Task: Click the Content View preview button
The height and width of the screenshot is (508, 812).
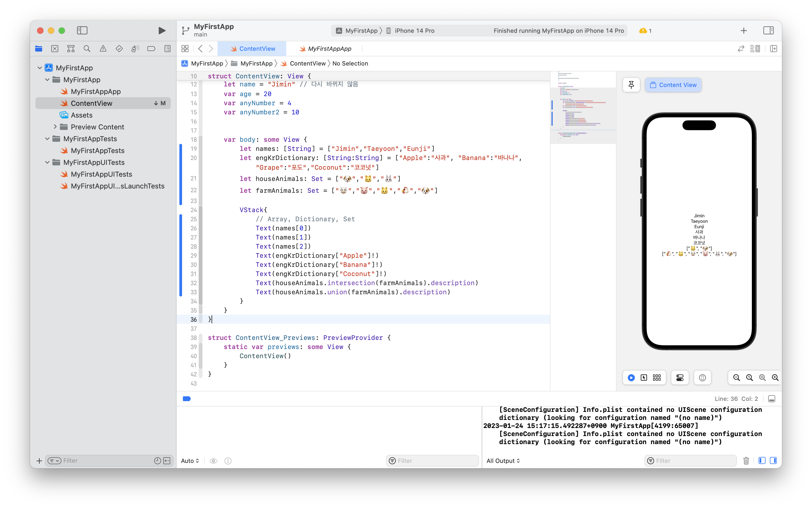Action: pos(673,85)
